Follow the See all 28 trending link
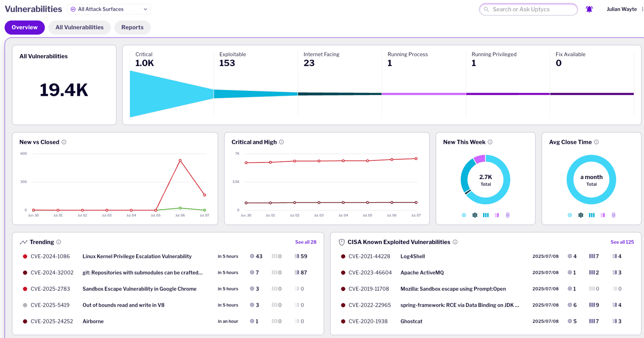The image size is (644, 338). (x=306, y=242)
